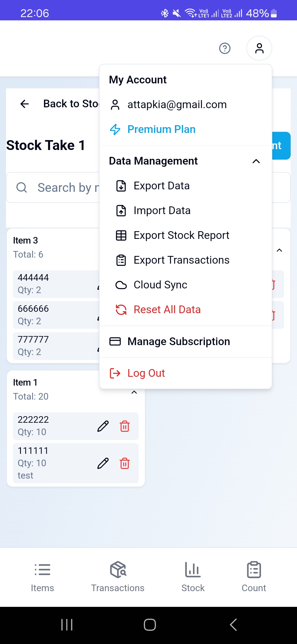Viewport: 297px width, 644px height.
Task: Tap the back arrow to Stock
Action: point(25,104)
